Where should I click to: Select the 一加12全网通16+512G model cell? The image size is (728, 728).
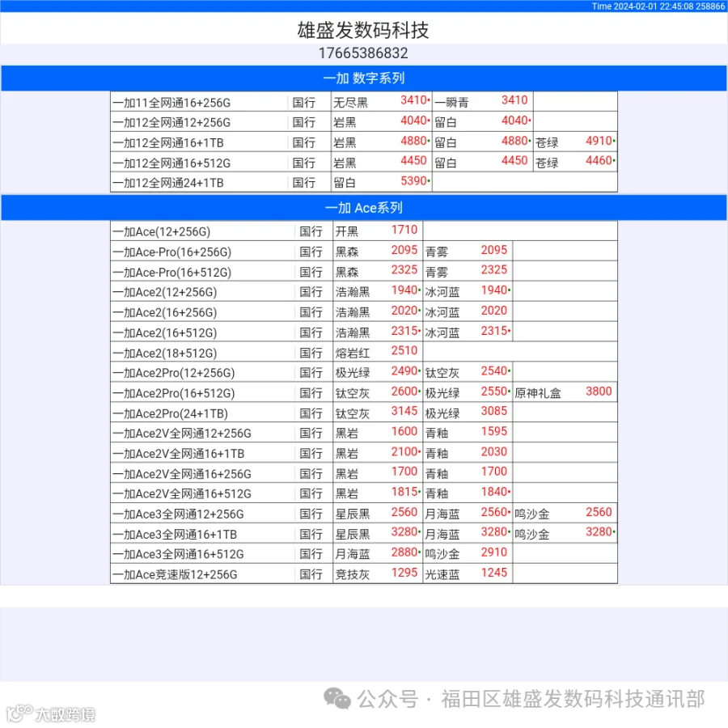(x=199, y=163)
